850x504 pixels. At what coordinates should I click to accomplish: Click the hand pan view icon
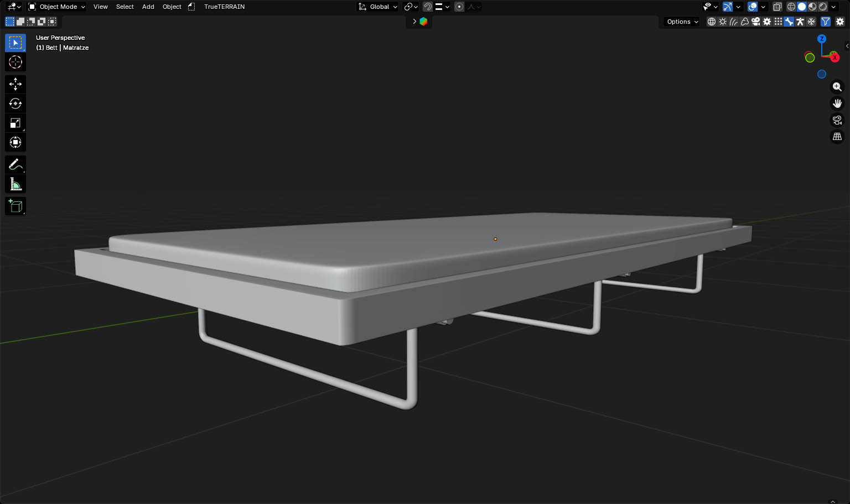pyautogui.click(x=837, y=103)
